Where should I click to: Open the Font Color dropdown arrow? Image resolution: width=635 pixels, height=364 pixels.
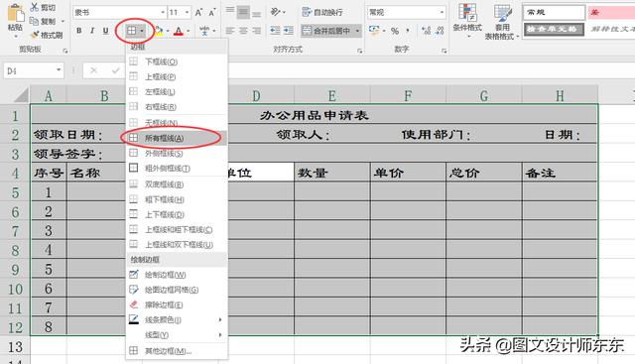point(189,31)
